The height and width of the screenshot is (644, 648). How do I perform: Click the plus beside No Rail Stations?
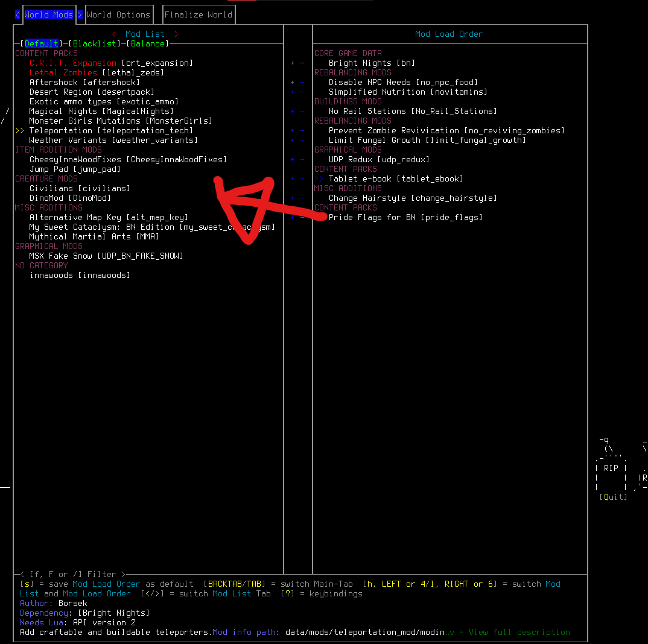(x=292, y=112)
